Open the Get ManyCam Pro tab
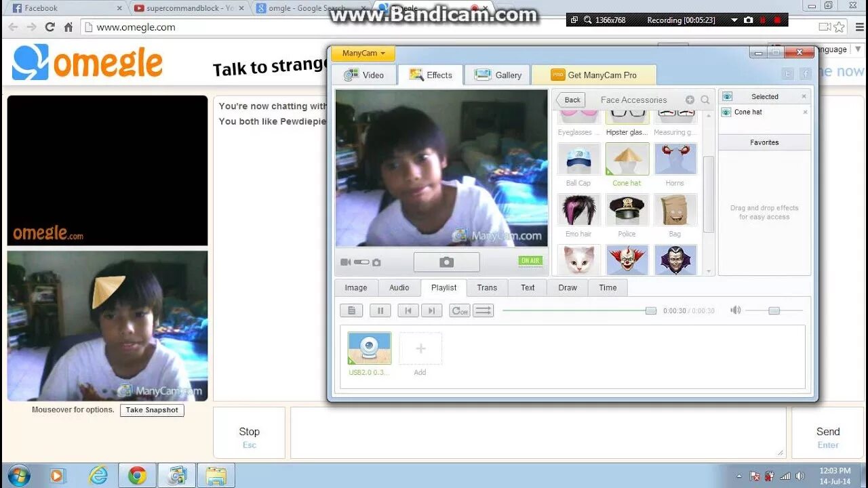The height and width of the screenshot is (488, 868). (594, 75)
